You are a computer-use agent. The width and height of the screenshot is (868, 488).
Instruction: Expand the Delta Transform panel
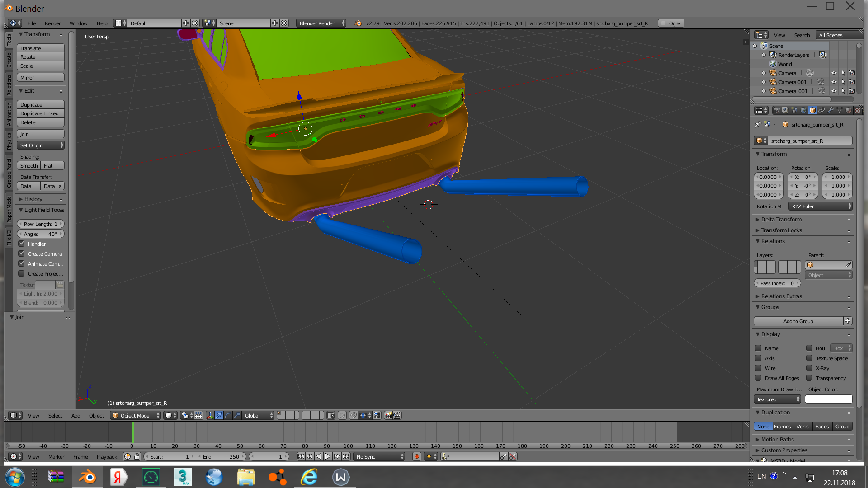781,219
